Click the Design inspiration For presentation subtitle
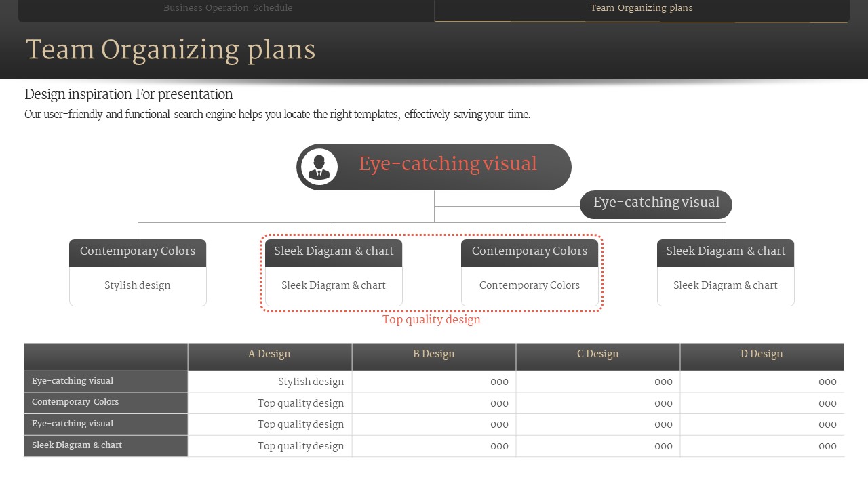The image size is (868, 488). (x=129, y=94)
